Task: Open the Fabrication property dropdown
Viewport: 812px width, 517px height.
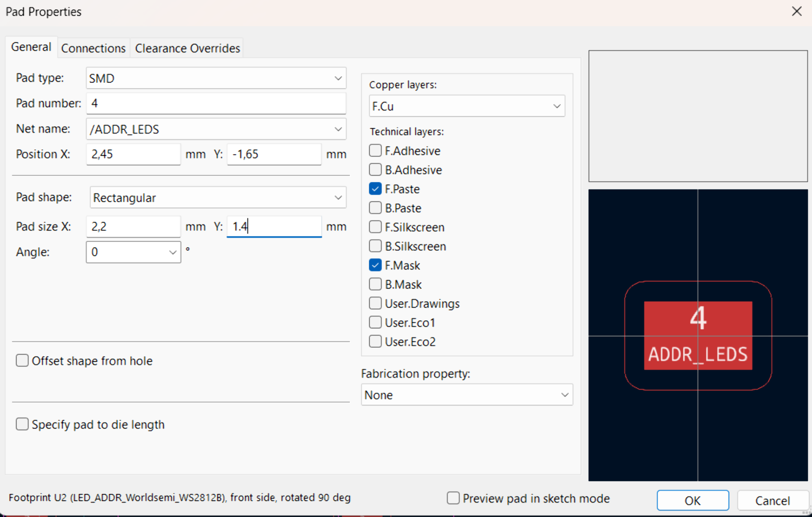Action: 564,395
